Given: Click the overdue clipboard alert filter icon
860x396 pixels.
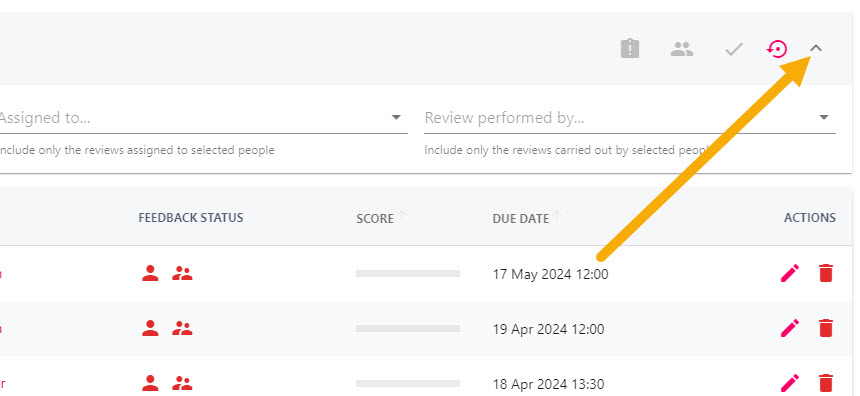Looking at the screenshot, I should pyautogui.click(x=630, y=49).
